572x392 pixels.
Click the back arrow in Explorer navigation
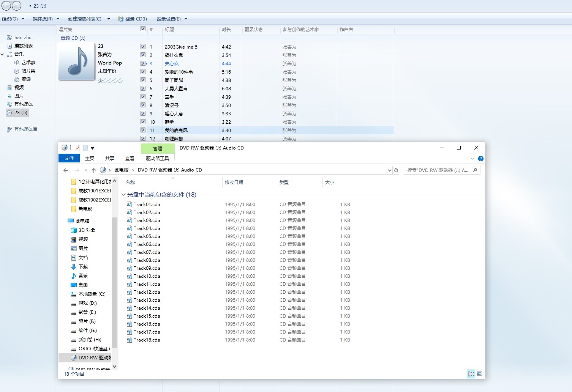(x=66, y=170)
